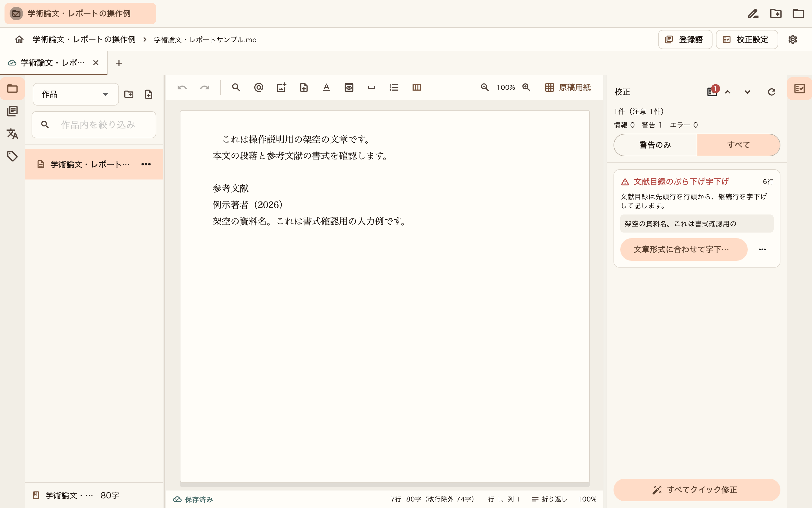
Task: Open settings with the gear icon
Action: point(793,39)
